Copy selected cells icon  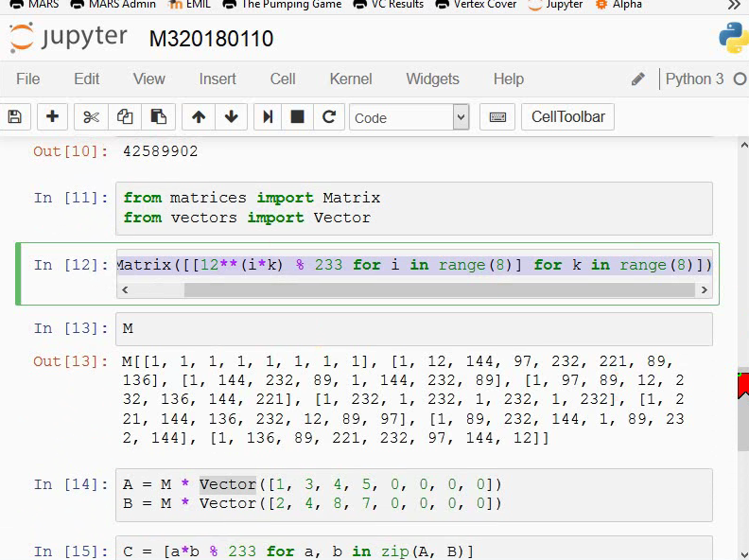coord(125,116)
